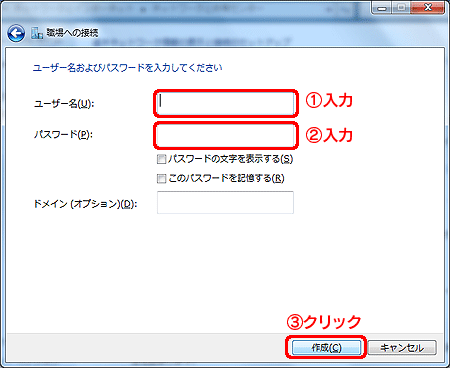Click the 職場への接続 window title text
This screenshot has height=368, width=450.
tap(72, 33)
